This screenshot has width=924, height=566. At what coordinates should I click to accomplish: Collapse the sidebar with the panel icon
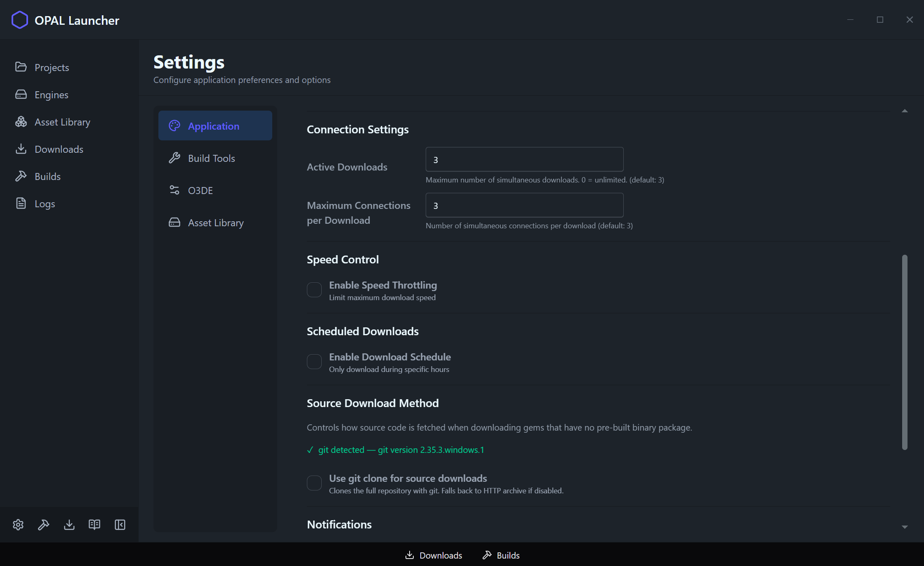coord(120,524)
